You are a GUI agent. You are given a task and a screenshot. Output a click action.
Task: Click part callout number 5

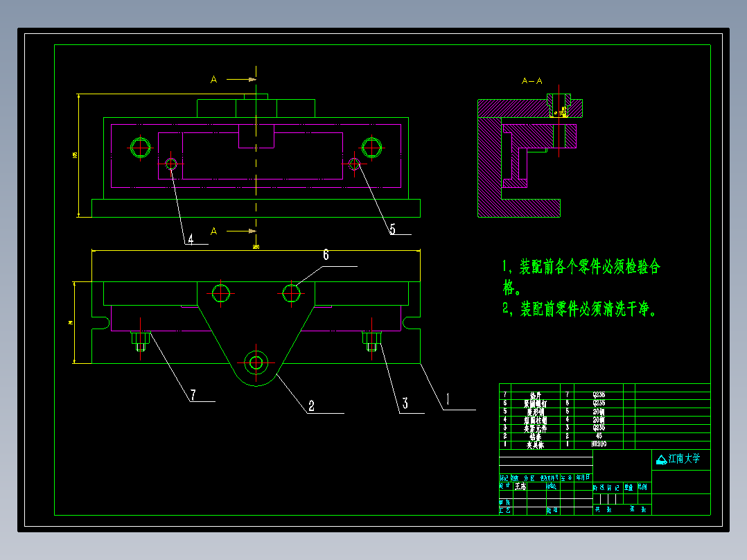(392, 229)
